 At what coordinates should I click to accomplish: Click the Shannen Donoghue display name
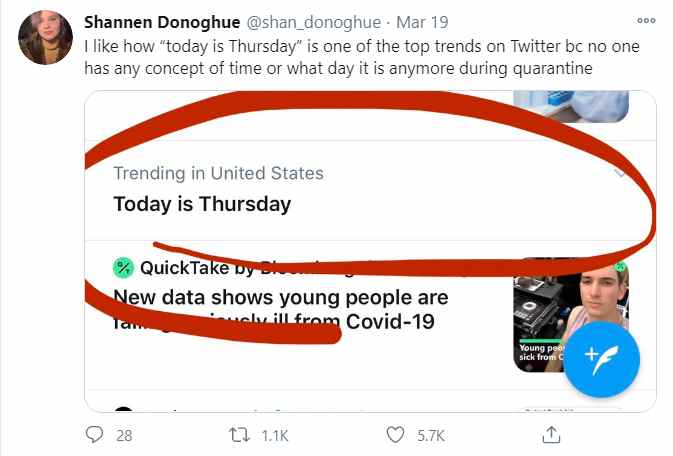(x=161, y=21)
